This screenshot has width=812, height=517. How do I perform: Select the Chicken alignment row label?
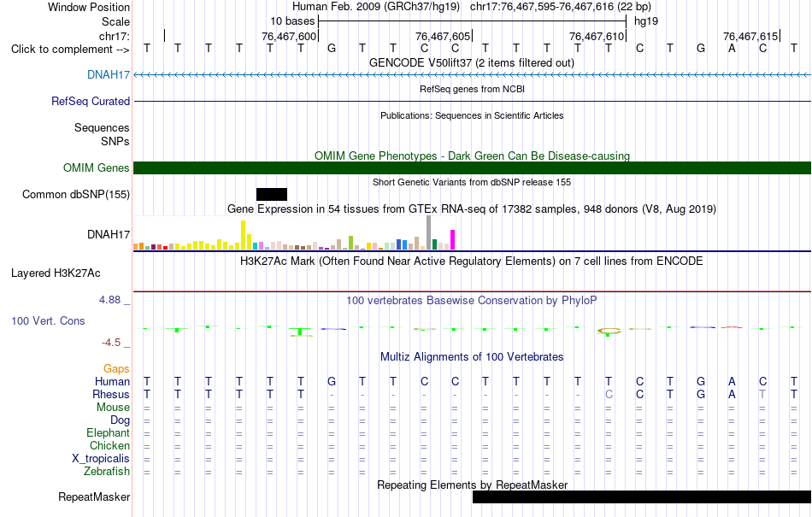click(x=109, y=445)
